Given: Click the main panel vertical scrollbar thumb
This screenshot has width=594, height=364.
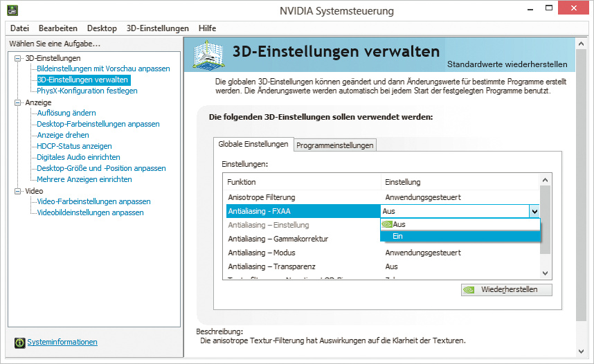Looking at the screenshot, I should click(x=581, y=185).
